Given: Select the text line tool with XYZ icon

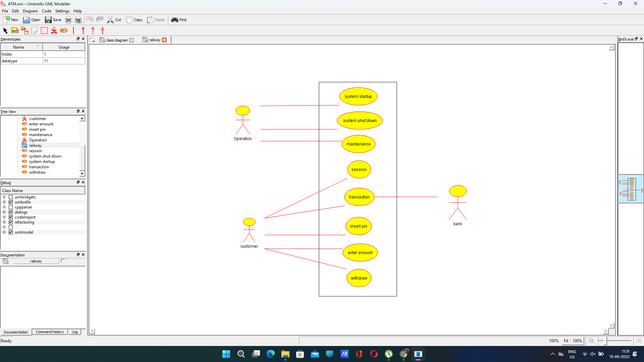Looking at the screenshot, I should [x=15, y=31].
